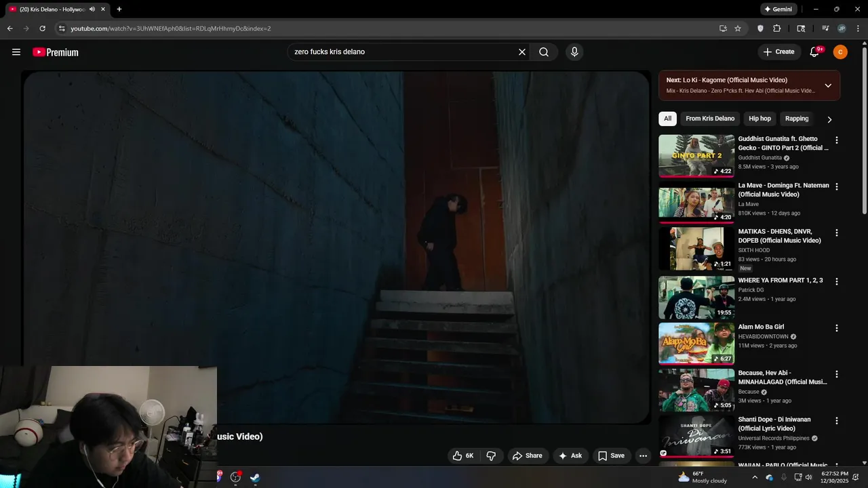The image size is (868, 488).
Task: Share the video
Action: [x=527, y=455]
